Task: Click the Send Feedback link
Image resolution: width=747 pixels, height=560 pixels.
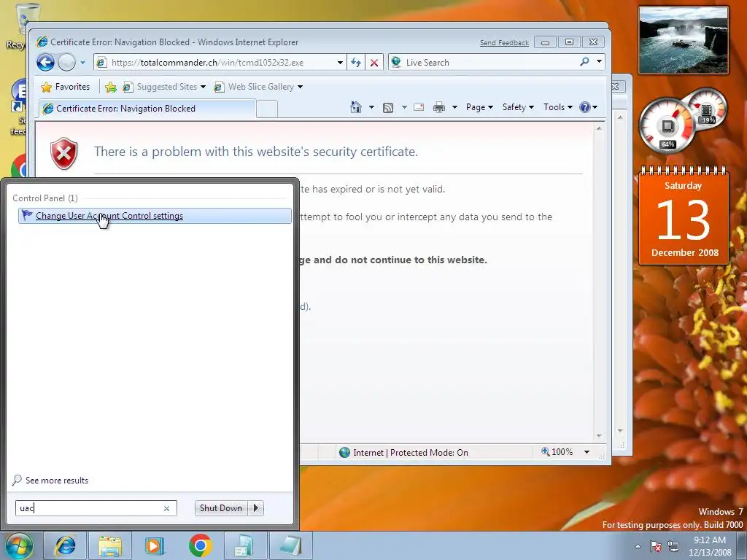Action: click(504, 43)
